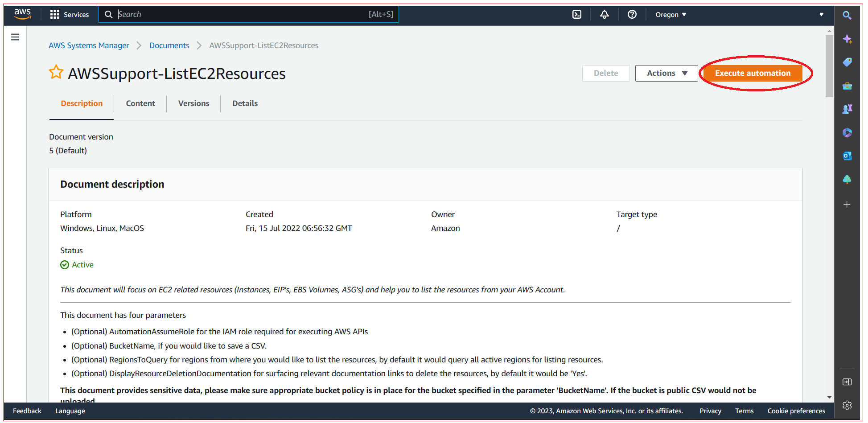Image resolution: width=868 pixels, height=423 pixels.
Task: Open AWS CloudShell from the top bar
Action: point(576,14)
